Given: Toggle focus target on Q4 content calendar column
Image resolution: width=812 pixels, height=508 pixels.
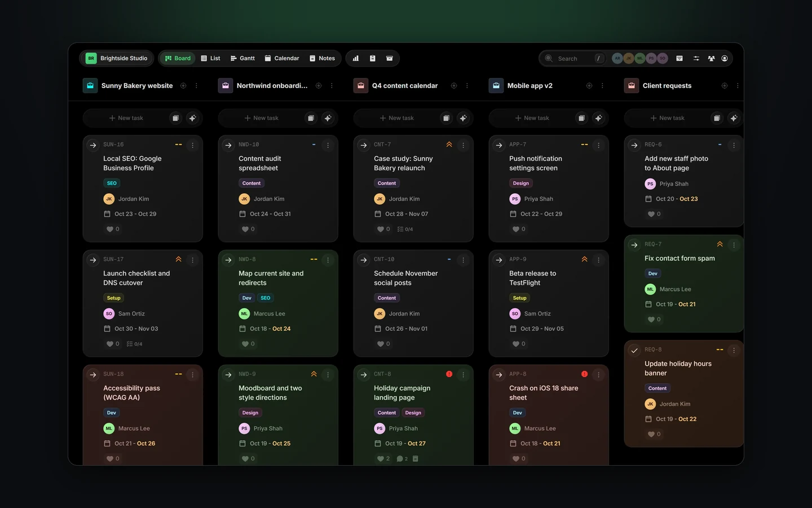Looking at the screenshot, I should tap(454, 86).
